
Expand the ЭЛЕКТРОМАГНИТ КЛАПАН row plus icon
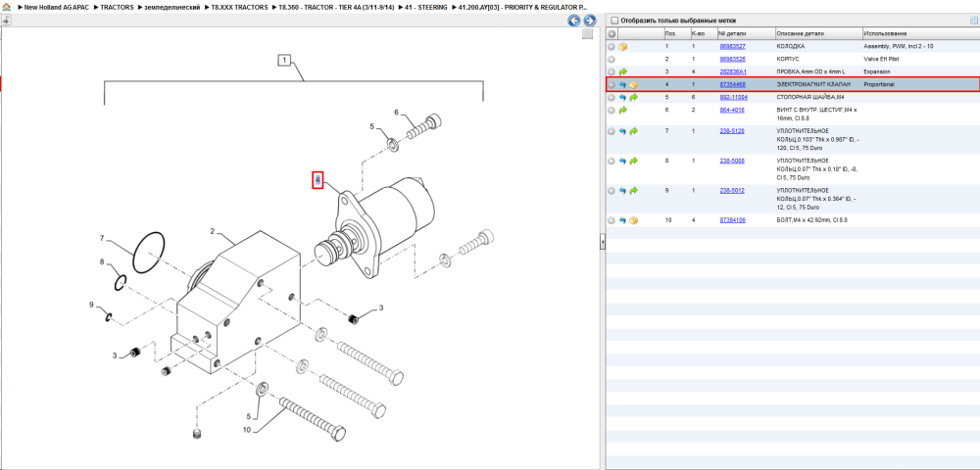click(x=612, y=84)
